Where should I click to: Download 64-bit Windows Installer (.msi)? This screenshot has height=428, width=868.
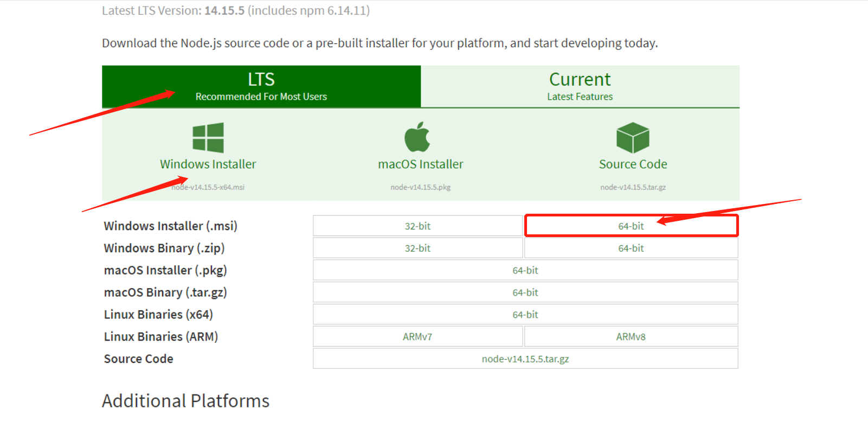click(x=631, y=226)
